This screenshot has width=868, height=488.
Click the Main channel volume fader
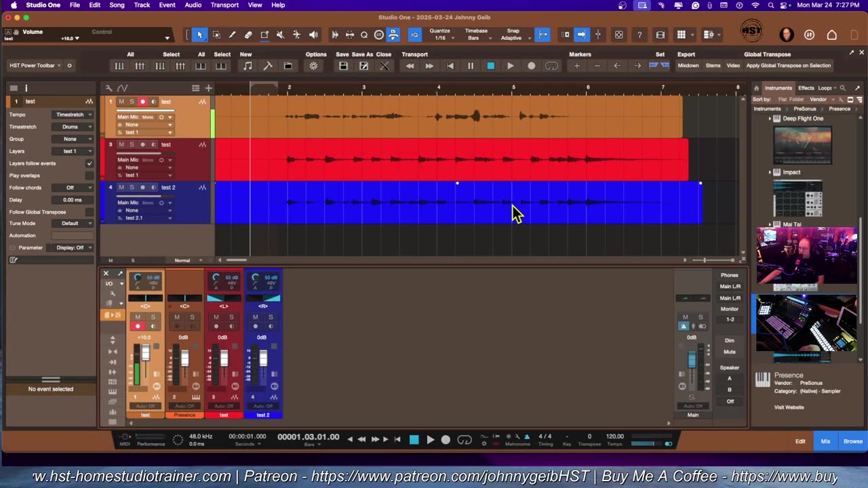(692, 360)
